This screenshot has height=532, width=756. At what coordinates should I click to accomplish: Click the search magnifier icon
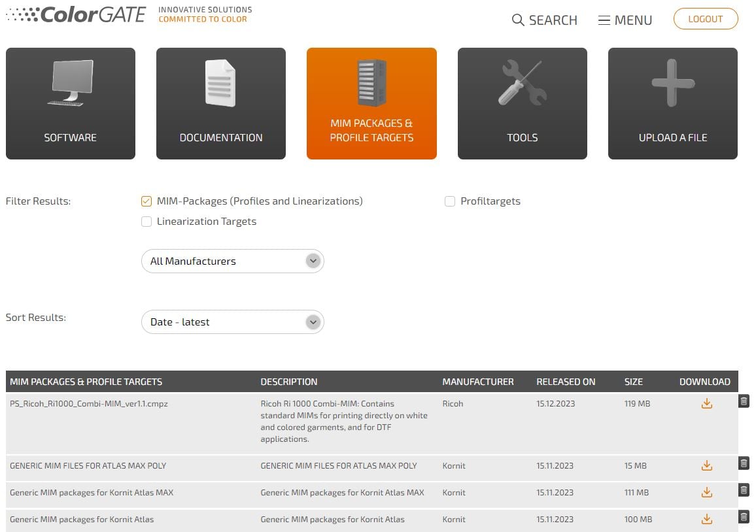pos(517,20)
